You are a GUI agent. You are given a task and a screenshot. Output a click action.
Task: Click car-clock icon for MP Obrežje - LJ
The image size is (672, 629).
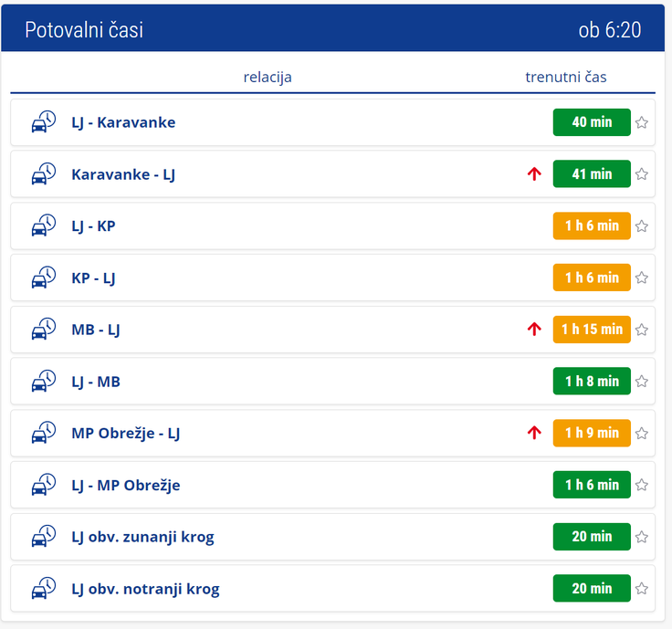tap(44, 433)
